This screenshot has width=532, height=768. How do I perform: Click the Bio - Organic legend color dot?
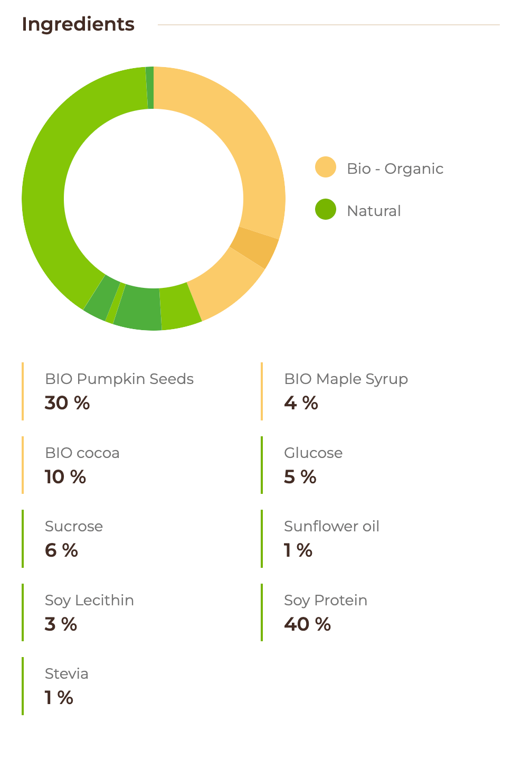(325, 167)
